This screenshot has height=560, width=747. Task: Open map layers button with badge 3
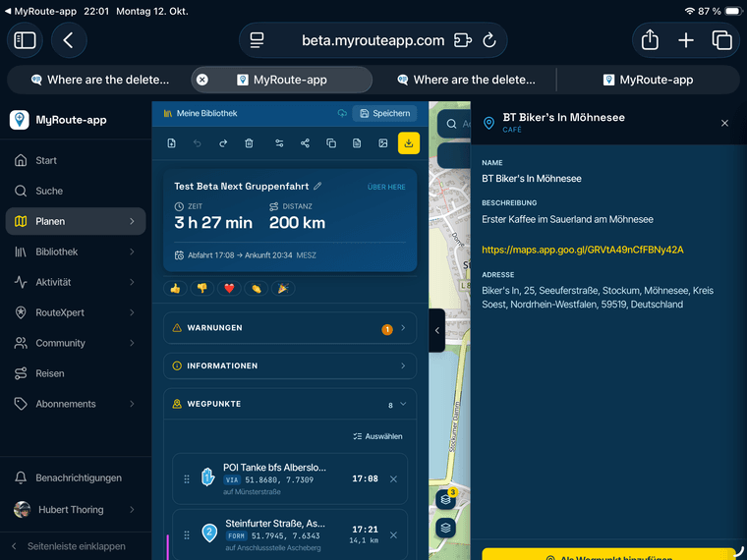[446, 498]
